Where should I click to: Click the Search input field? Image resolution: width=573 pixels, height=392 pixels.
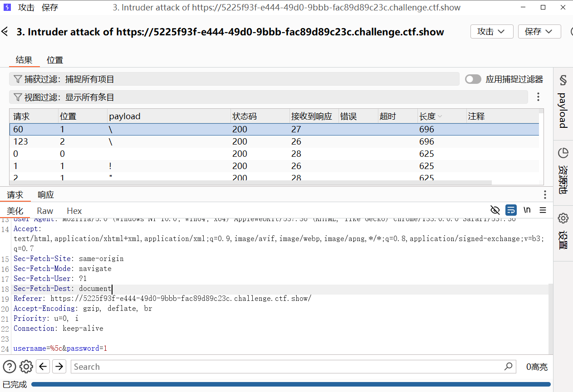click(x=288, y=367)
